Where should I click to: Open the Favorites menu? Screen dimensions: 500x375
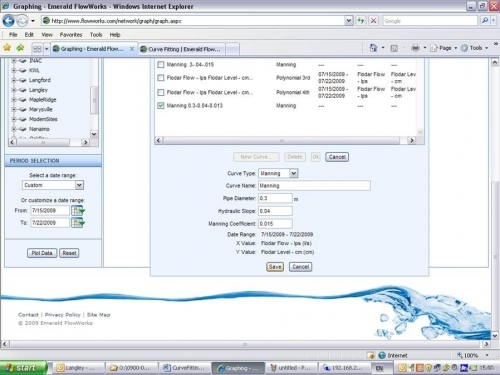(x=71, y=35)
